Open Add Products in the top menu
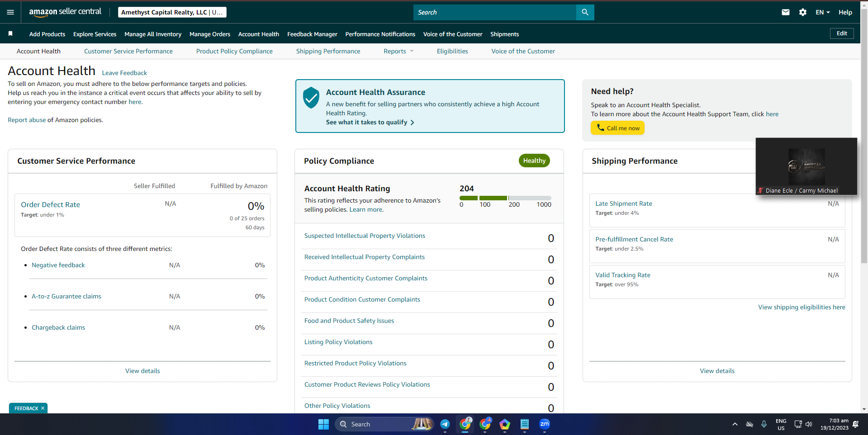Screen dimensions: 868x435 pos(47,34)
